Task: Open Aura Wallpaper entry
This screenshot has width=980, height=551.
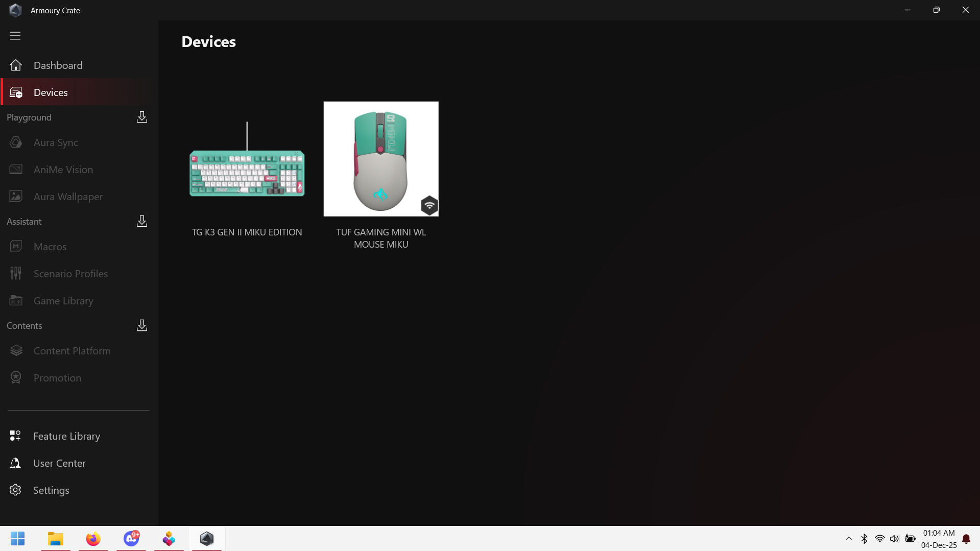Action: (68, 197)
